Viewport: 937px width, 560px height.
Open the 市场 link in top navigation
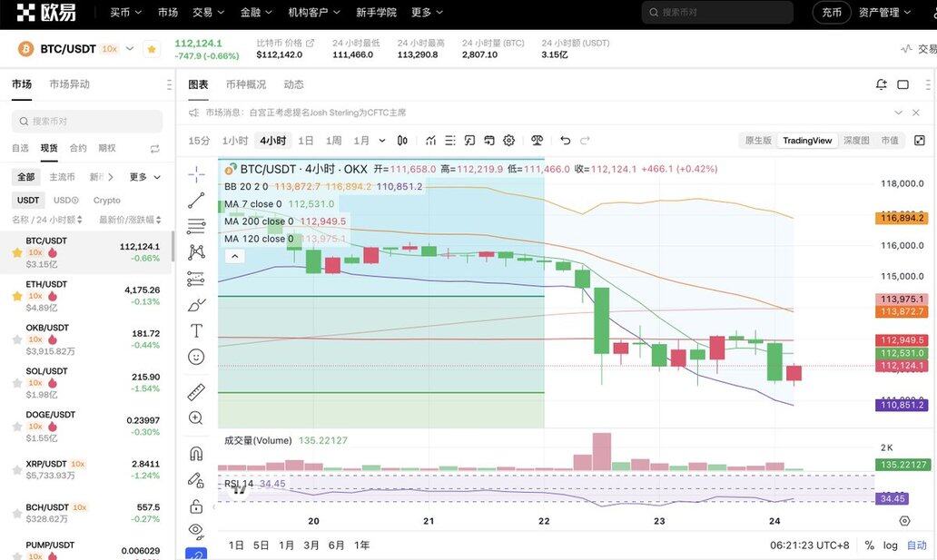pos(168,12)
